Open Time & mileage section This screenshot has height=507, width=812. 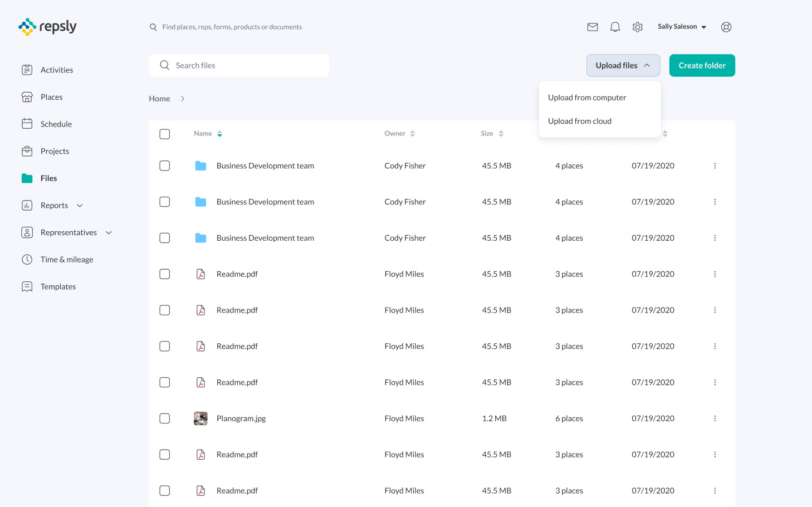tap(66, 260)
